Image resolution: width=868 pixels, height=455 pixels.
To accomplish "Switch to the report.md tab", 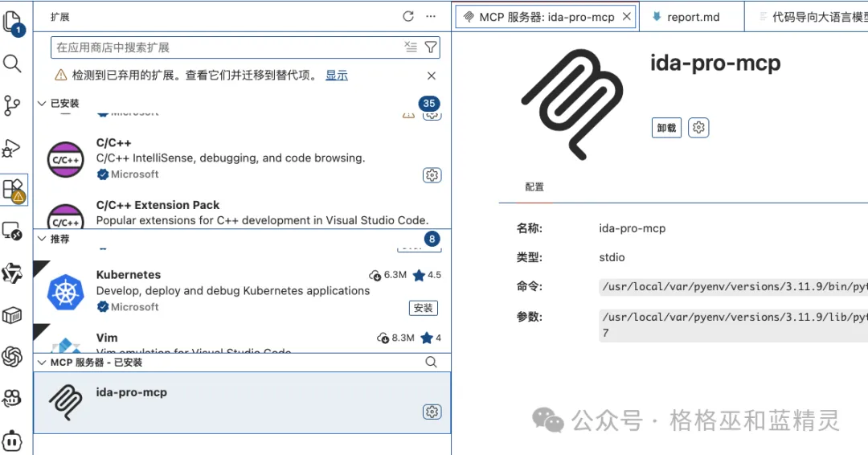I will pos(692,17).
